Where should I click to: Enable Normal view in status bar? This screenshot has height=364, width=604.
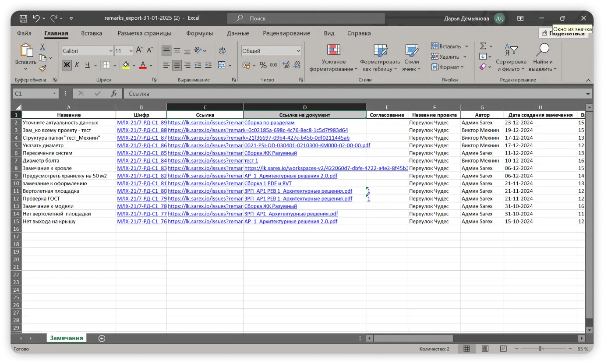[467, 349]
